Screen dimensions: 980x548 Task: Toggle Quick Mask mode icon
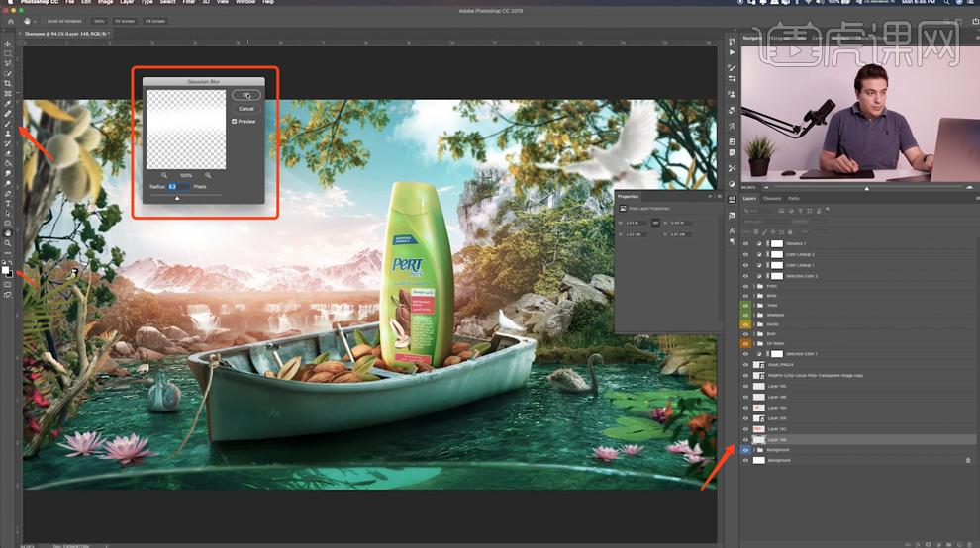point(8,285)
